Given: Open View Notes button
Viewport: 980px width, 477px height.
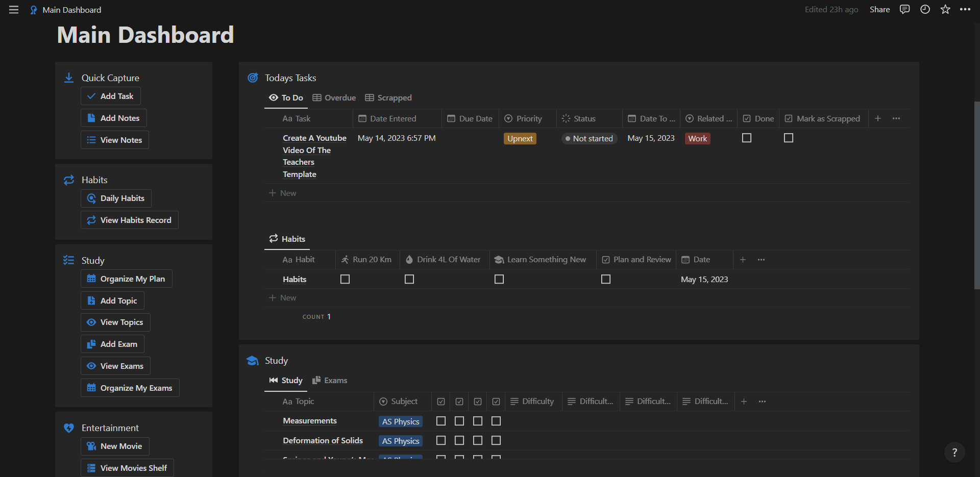Looking at the screenshot, I should tap(115, 140).
